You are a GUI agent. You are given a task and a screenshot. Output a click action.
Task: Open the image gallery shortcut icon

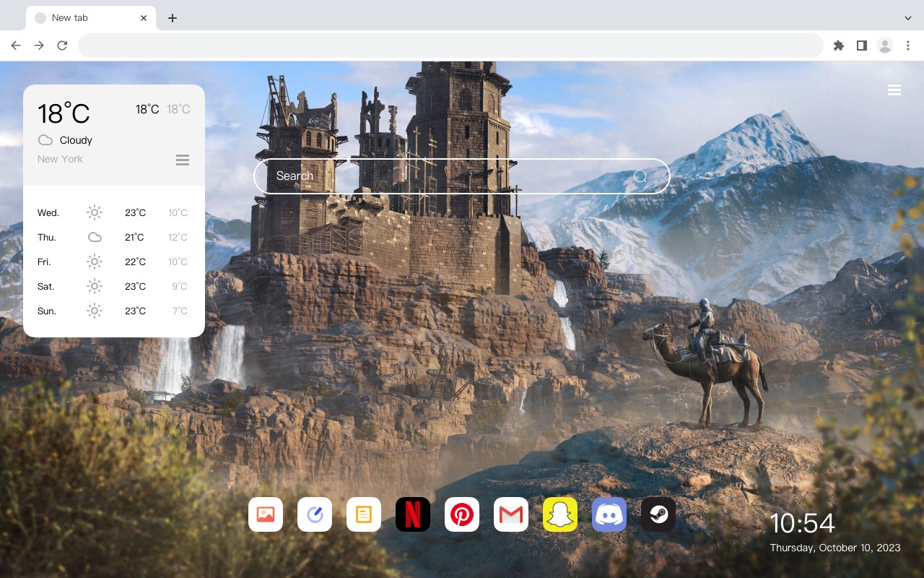pos(266,514)
